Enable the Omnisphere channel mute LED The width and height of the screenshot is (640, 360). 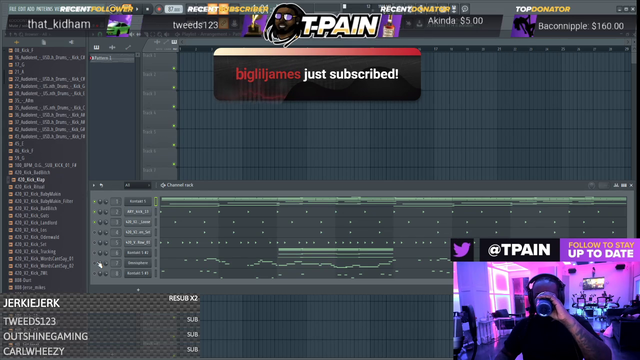pyautogui.click(x=95, y=263)
